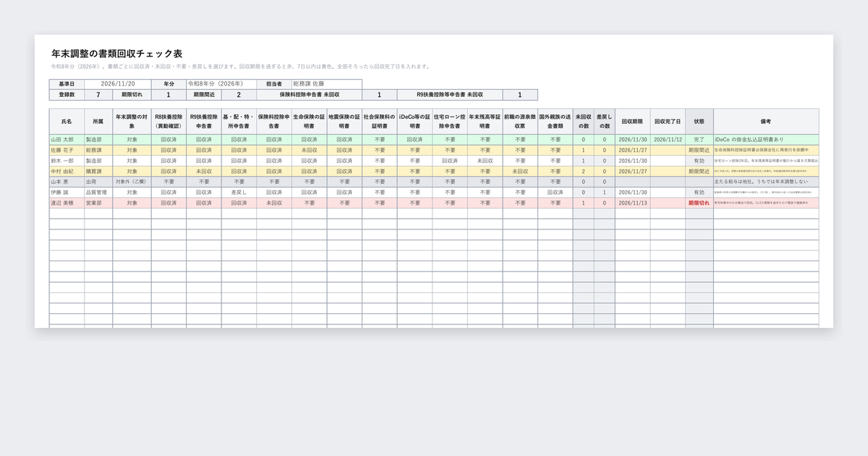Select the 氏名 column header
The height and width of the screenshot is (456, 868).
67,121
